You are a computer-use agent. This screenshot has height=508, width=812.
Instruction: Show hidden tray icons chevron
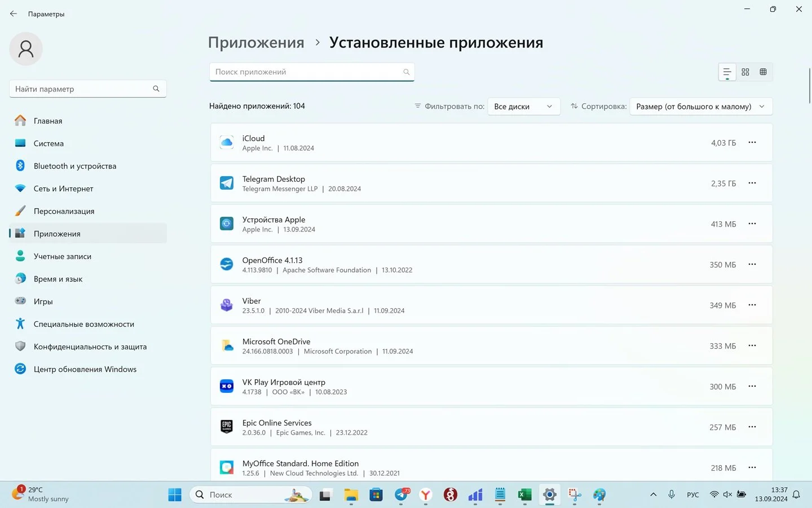click(653, 495)
